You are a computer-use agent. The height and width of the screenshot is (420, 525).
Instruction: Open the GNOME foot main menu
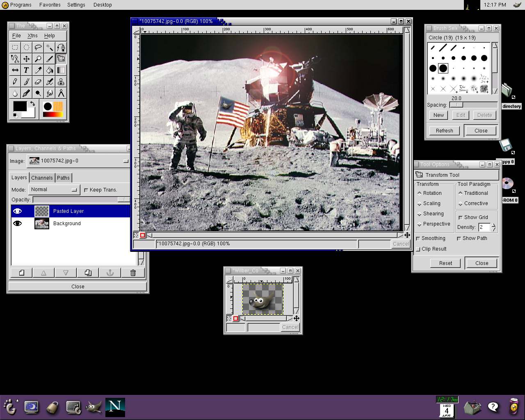pyautogui.click(x=10, y=407)
